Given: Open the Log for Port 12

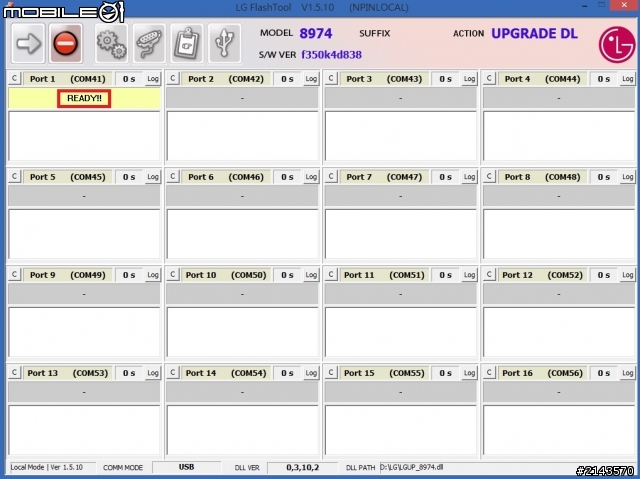Looking at the screenshot, I should (628, 275).
